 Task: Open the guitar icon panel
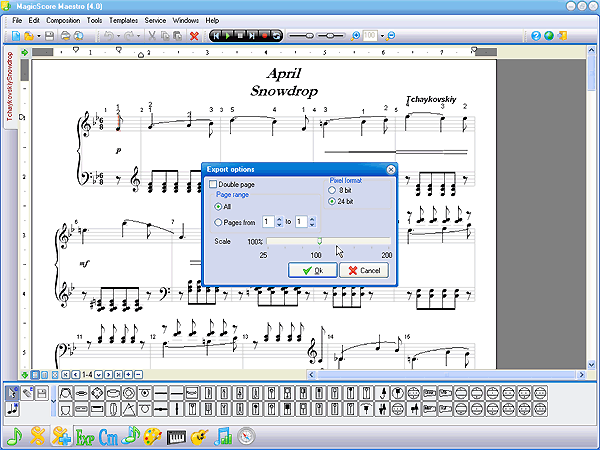click(x=199, y=437)
